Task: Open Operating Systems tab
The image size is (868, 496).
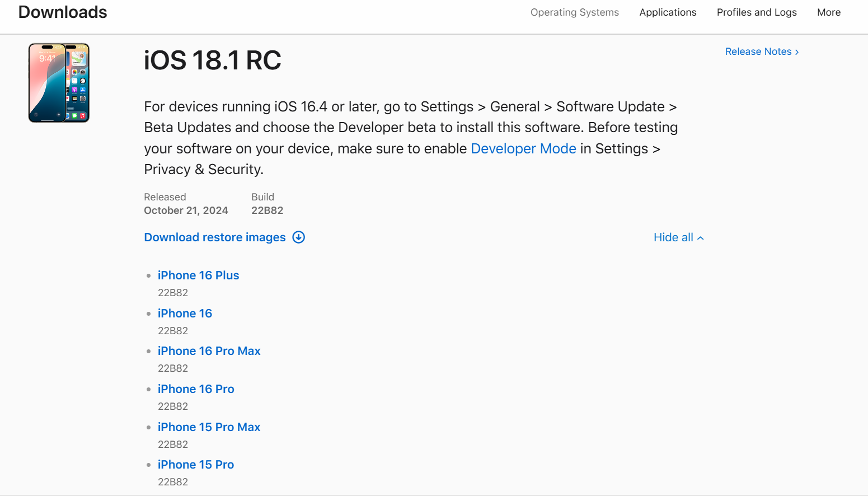Action: pos(574,12)
